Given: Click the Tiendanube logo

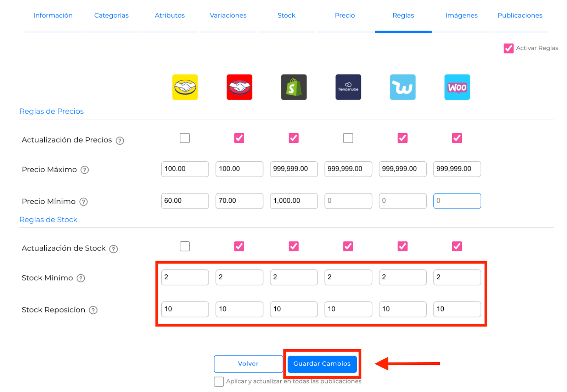Looking at the screenshot, I should coord(348,87).
